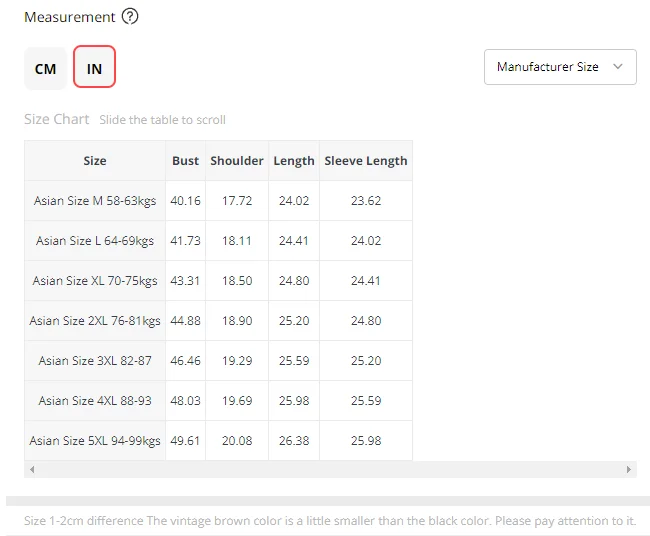Viewport: 650px width, 536px height.
Task: Select the Asian Size M 58-63kgs row label
Action: (95, 201)
